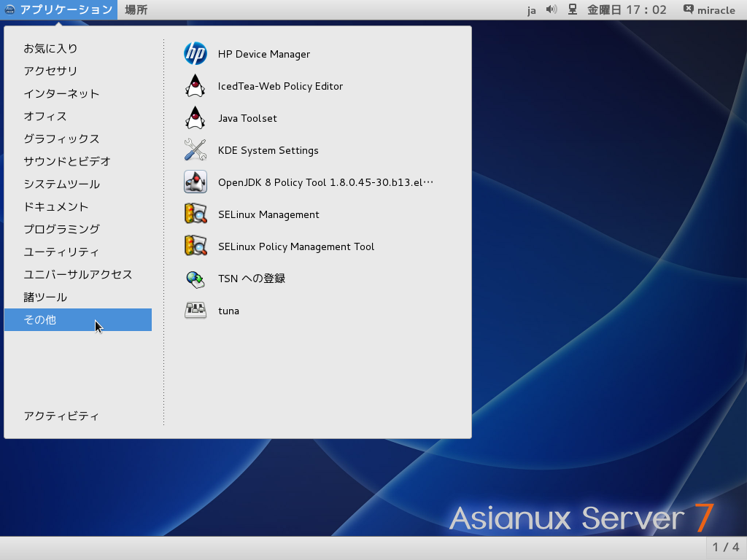Click the 1 / 4 workspace switcher
This screenshot has width=747, height=560.
coord(726,547)
